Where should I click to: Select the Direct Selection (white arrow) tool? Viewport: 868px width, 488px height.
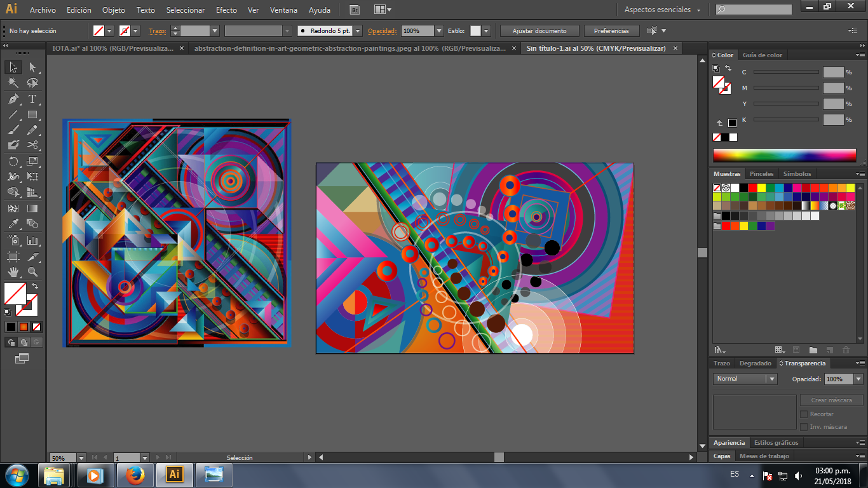click(32, 67)
